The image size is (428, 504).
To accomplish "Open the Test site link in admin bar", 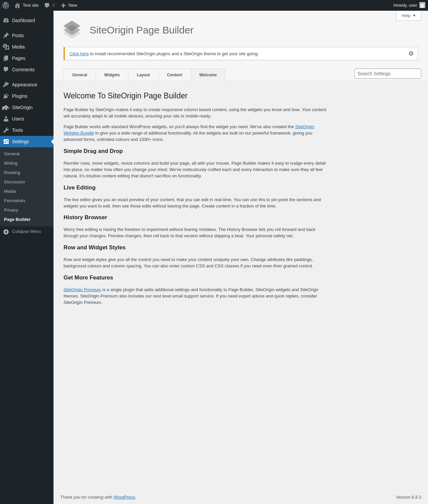I will point(31,5).
